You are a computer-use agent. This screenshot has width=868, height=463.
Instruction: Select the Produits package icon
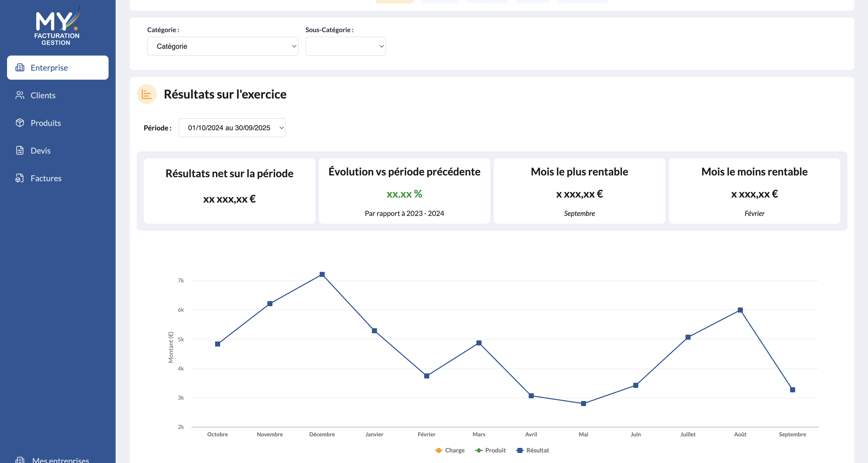[x=20, y=123]
